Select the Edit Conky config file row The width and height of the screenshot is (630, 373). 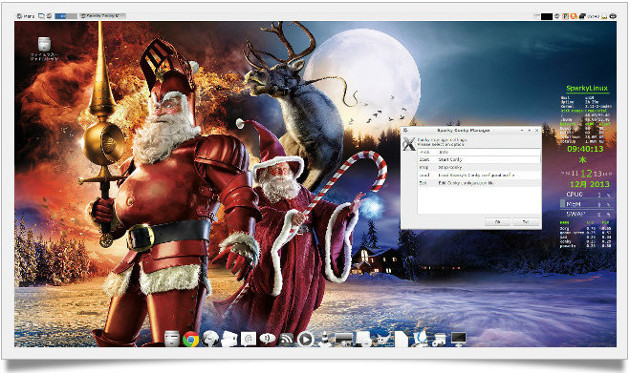[x=479, y=182]
